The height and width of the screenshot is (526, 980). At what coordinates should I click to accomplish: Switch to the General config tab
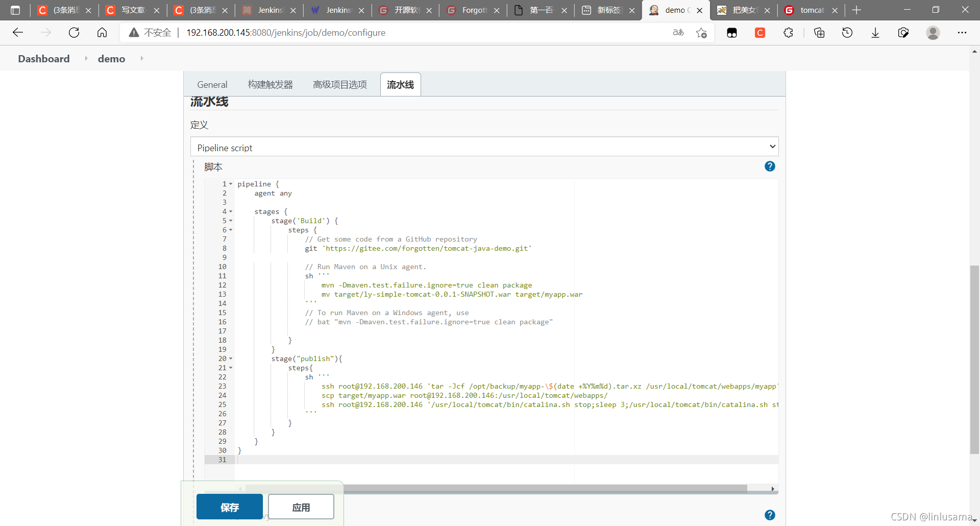212,85
